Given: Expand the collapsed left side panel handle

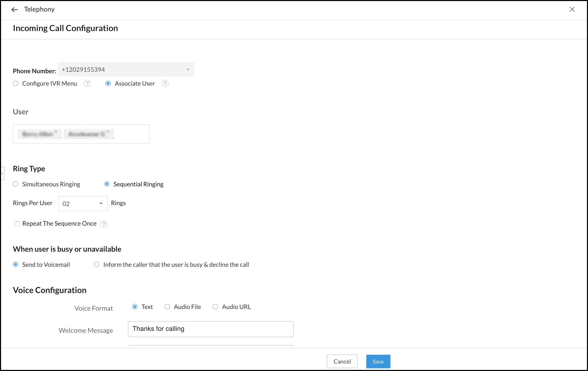Looking at the screenshot, I should tap(2, 174).
